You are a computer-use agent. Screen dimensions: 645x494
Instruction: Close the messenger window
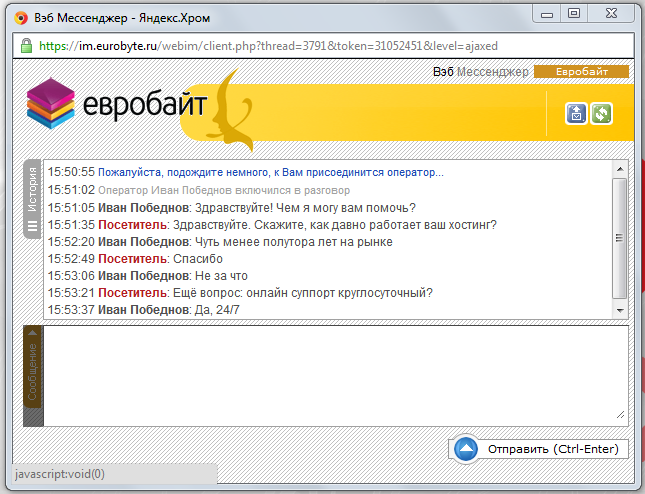[x=611, y=14]
